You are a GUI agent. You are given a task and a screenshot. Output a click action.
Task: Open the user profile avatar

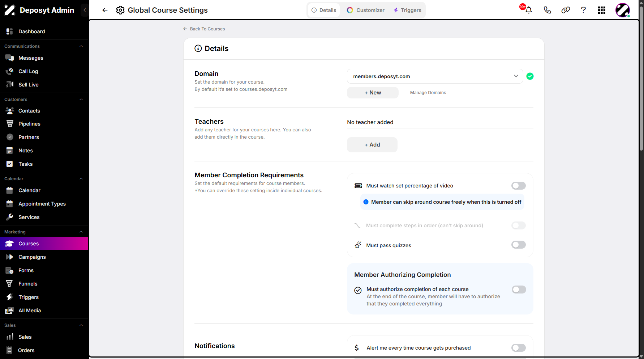[x=623, y=10]
